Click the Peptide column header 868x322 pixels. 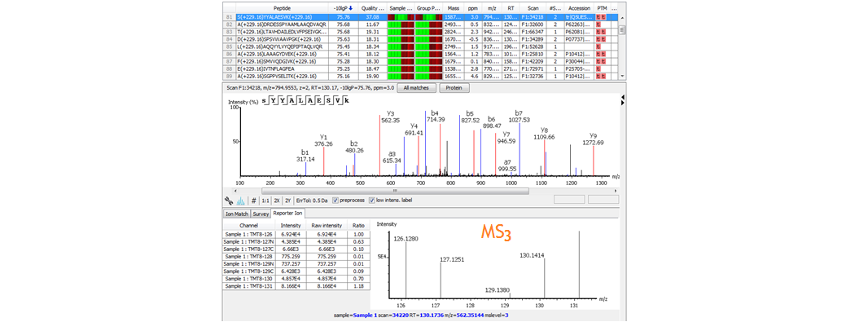click(x=283, y=8)
